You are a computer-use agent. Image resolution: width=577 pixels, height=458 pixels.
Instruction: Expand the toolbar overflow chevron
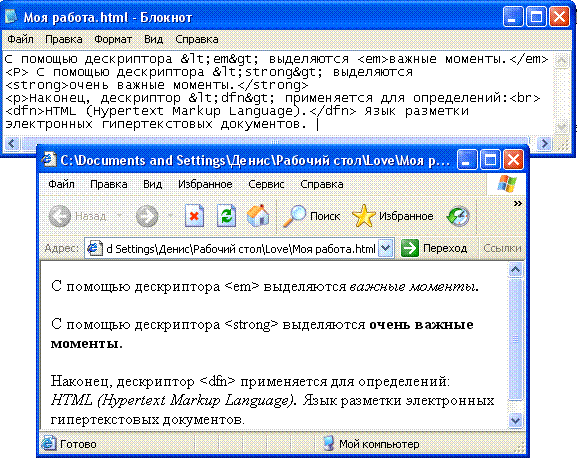pos(518,204)
